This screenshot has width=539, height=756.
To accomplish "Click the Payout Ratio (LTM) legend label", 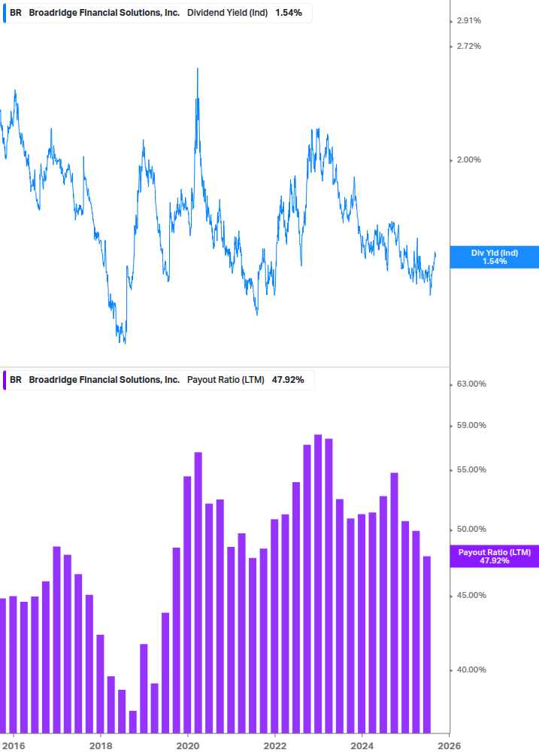I will point(226,380).
